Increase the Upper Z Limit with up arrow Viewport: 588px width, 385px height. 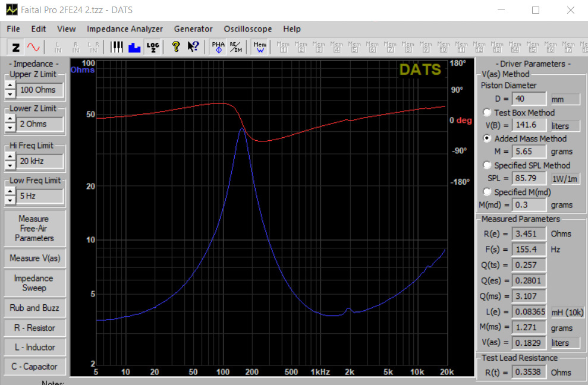[10, 86]
